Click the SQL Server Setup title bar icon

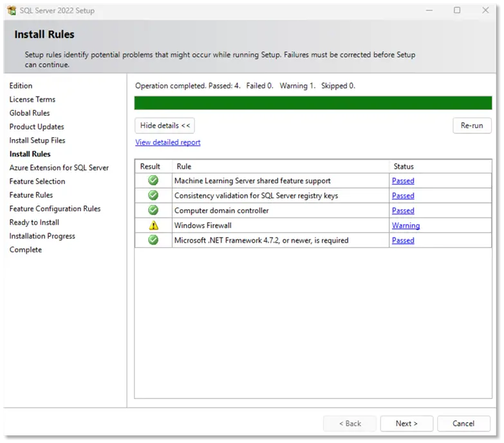(x=12, y=10)
